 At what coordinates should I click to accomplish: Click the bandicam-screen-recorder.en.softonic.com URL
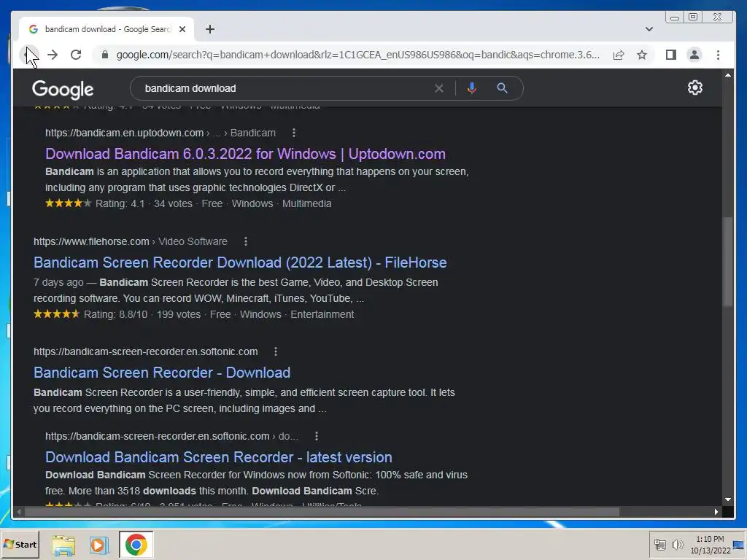pyautogui.click(x=145, y=351)
